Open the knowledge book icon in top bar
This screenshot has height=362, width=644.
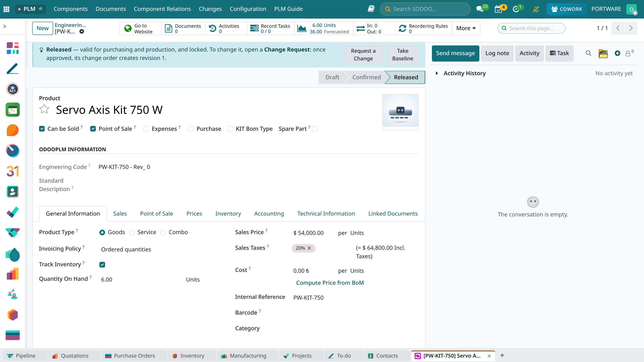371,9
